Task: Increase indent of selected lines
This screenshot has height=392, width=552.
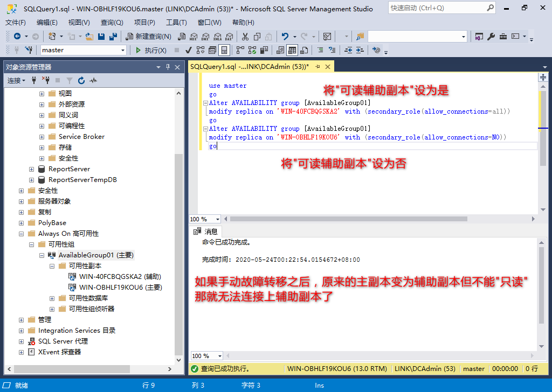Action: pos(360,50)
